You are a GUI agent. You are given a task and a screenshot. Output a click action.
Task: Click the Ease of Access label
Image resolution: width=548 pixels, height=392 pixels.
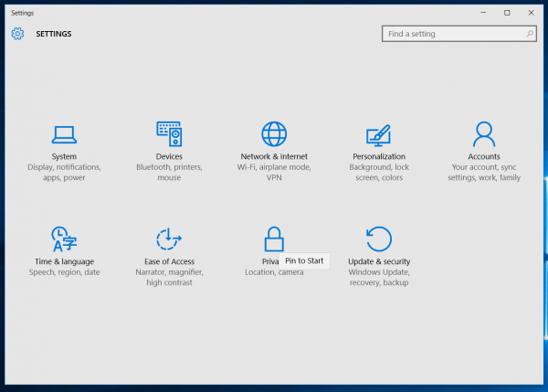click(169, 261)
